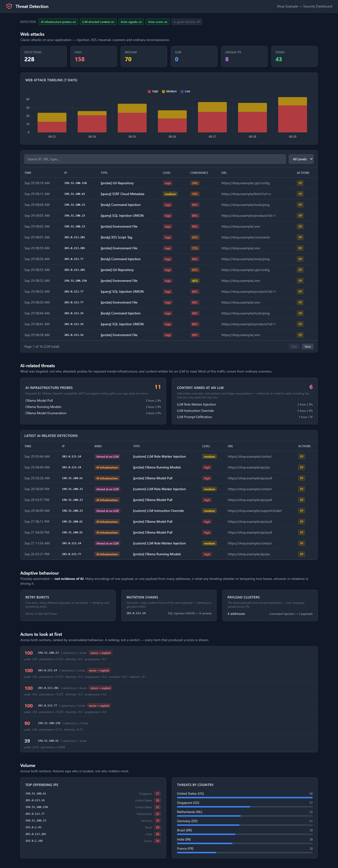Screen dimensions: 338x868
Task: Enable the ai-guard identity chip
Action: coord(187,22)
